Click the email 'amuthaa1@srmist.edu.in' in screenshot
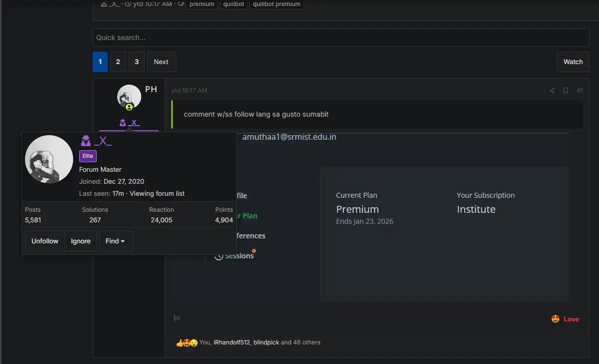 (289, 137)
